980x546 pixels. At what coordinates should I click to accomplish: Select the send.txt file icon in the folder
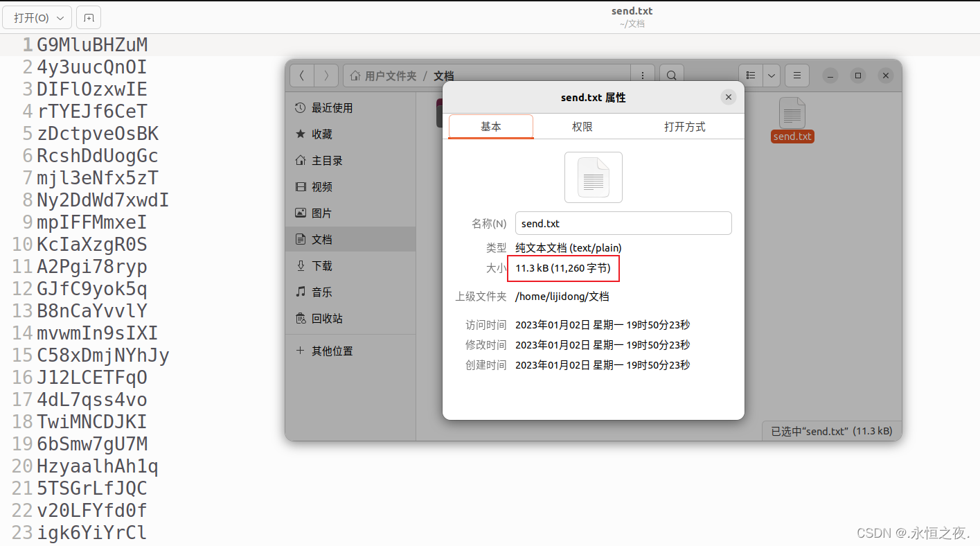pyautogui.click(x=792, y=113)
